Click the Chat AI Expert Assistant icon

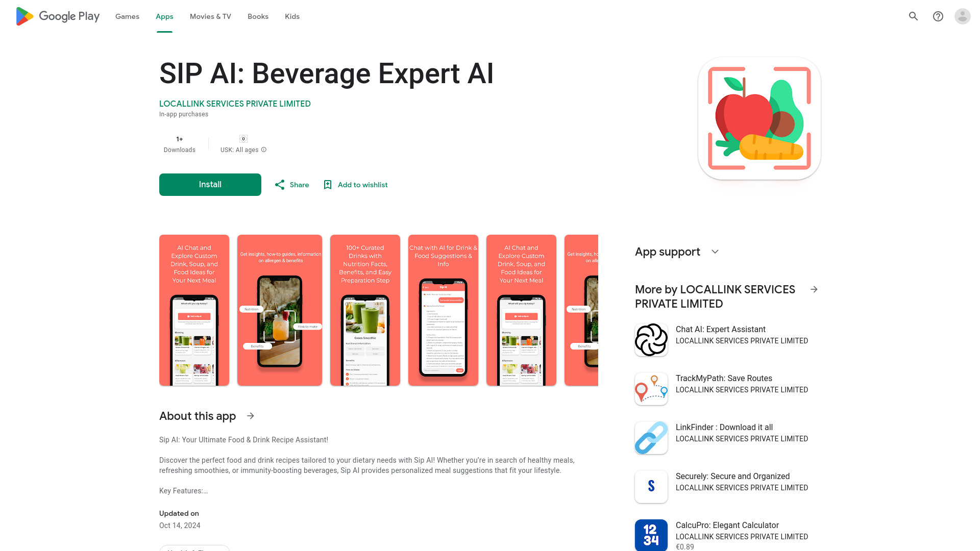651,339
